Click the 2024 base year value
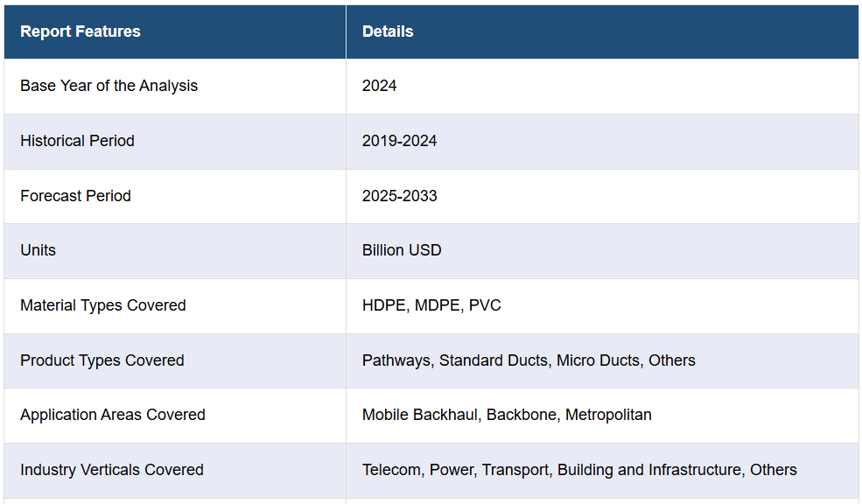The width and height of the screenshot is (862, 504). (x=379, y=86)
